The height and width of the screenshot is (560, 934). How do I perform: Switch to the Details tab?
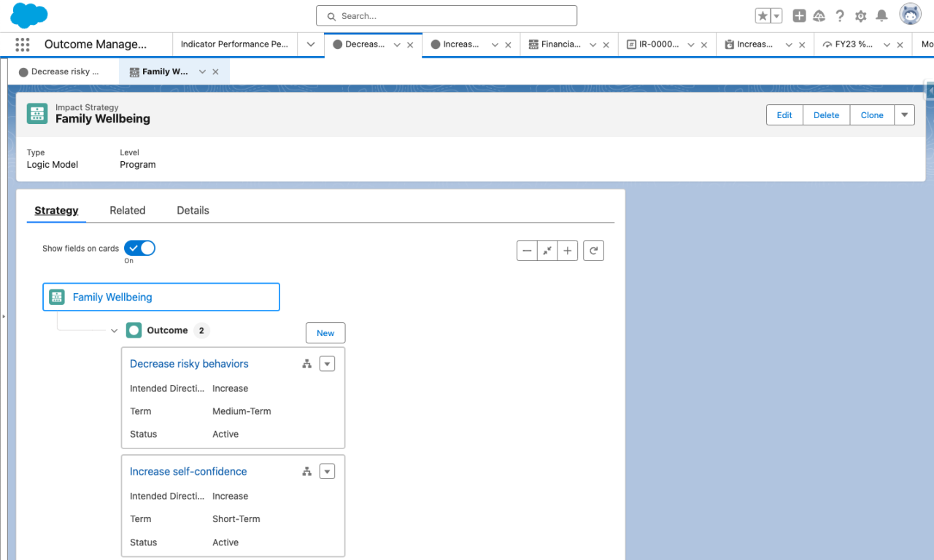193,210
